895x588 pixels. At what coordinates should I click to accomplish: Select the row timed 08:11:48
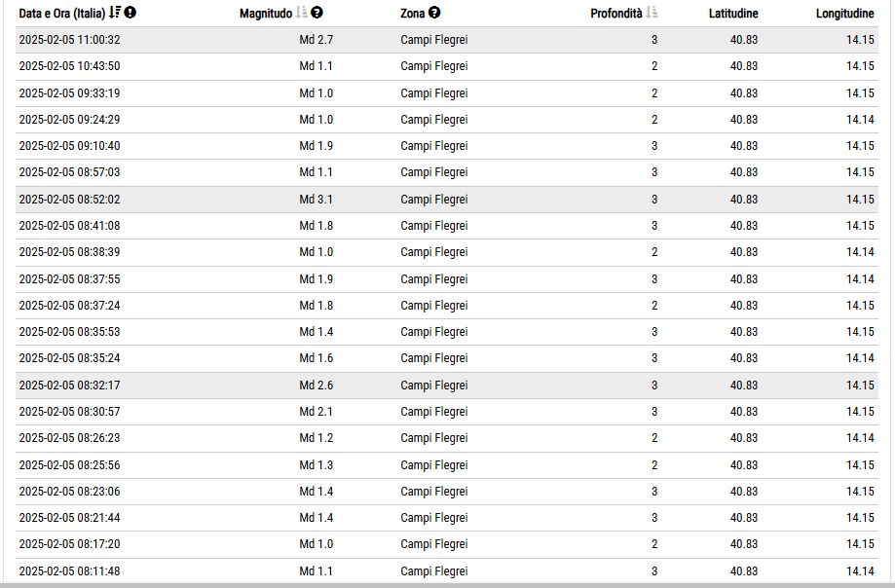[x=446, y=570]
